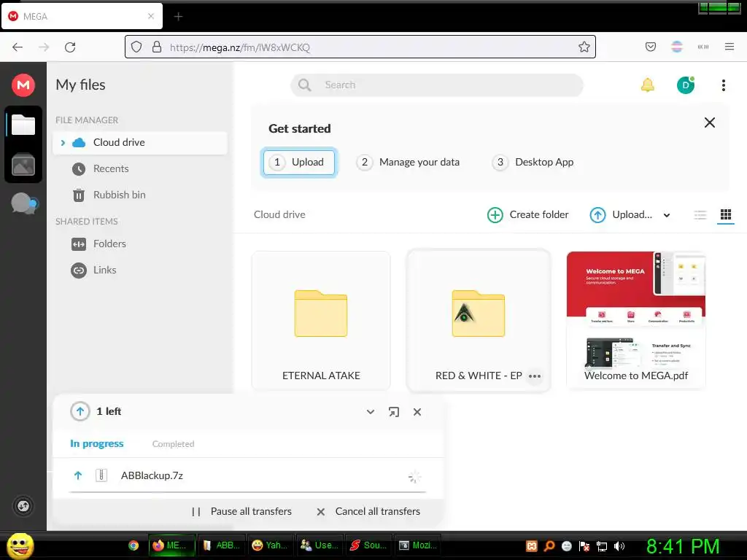Click the MEGA logo in the sidebar
The width and height of the screenshot is (747, 560).
point(23,85)
